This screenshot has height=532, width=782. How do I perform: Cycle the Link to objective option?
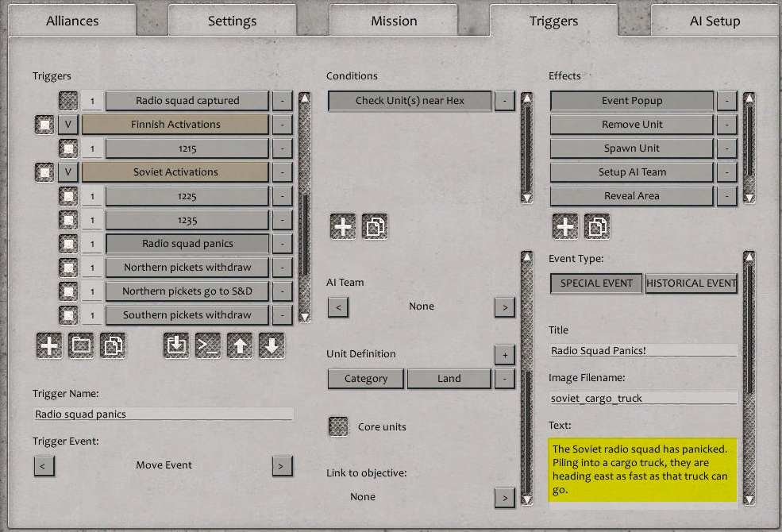[505, 498]
